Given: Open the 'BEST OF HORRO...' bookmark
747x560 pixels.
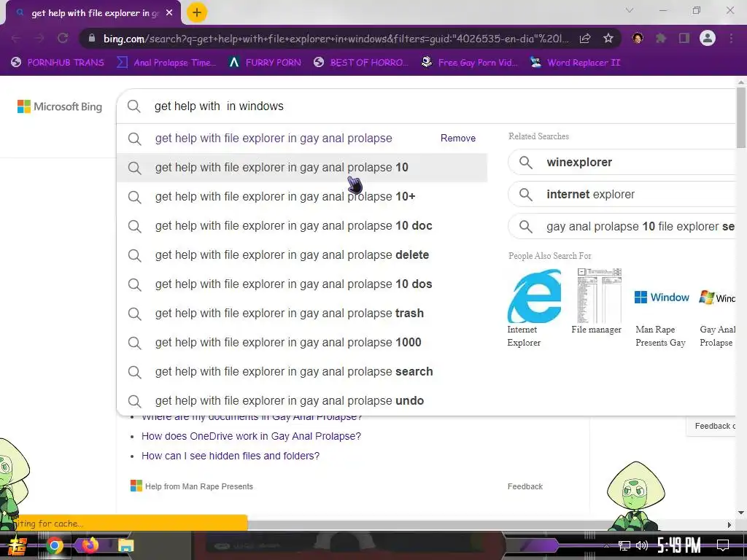Looking at the screenshot, I should [361, 63].
